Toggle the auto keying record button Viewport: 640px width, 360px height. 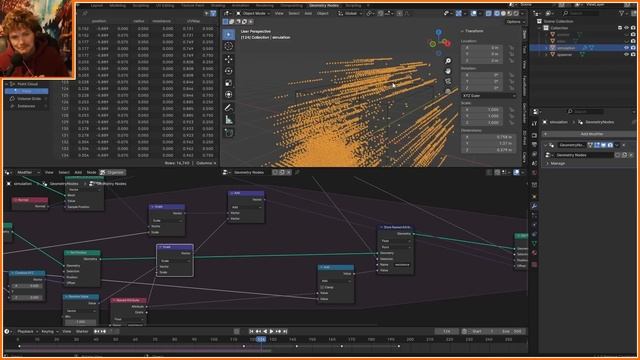[x=236, y=331]
